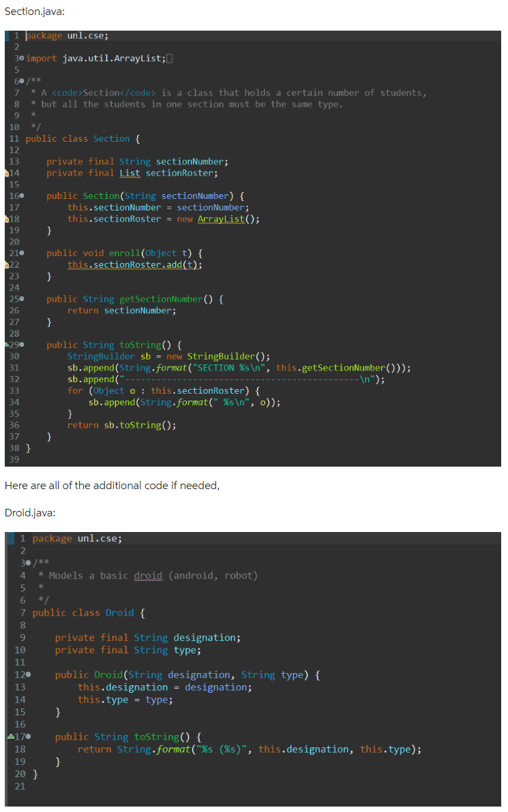Click the underlined word 'droid' in the Droid comment
Image resolution: width=508 pixels, height=812 pixels.
coord(148,576)
